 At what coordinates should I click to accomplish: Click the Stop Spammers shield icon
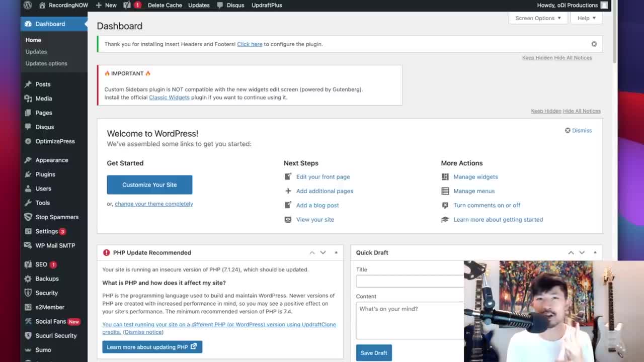[x=28, y=217]
